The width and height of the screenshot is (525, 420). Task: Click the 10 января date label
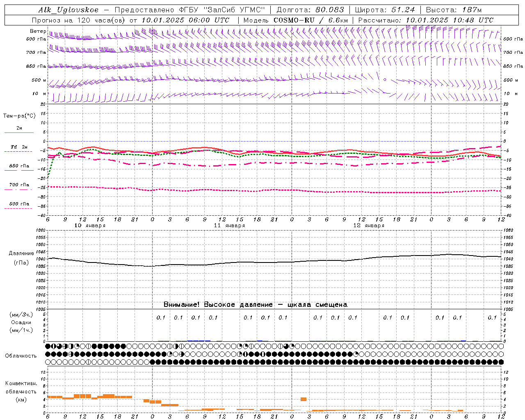(x=90, y=226)
